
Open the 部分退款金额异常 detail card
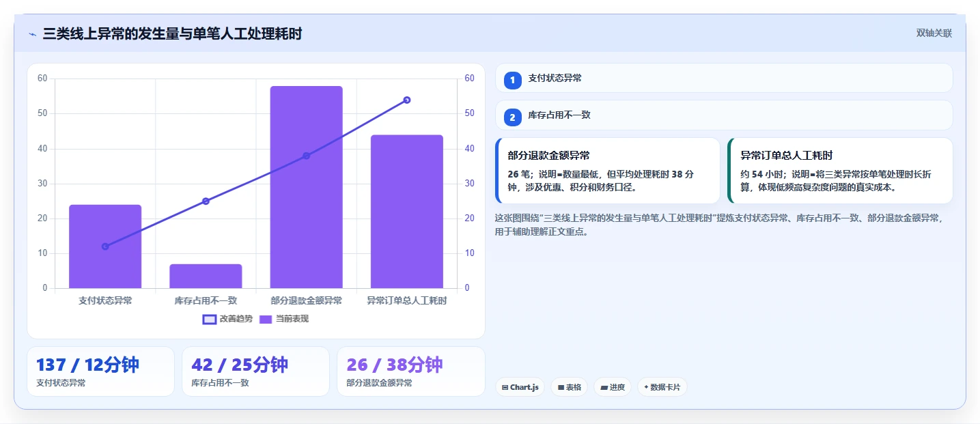click(x=608, y=171)
